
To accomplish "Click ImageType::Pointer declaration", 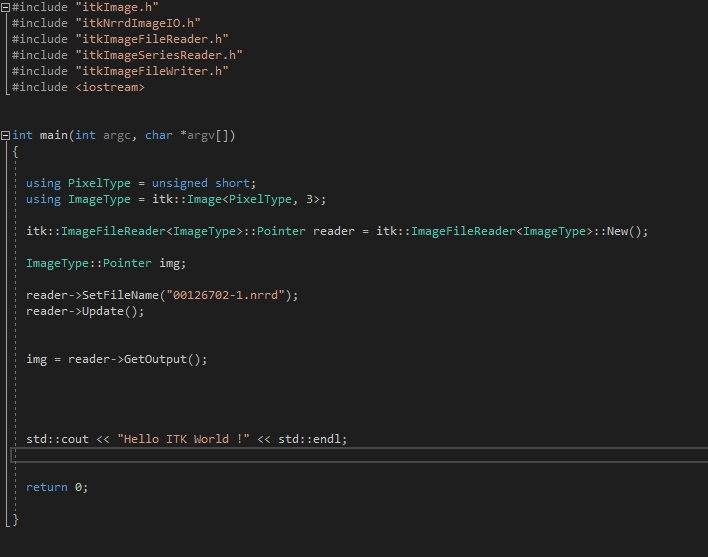I will [x=88, y=263].
